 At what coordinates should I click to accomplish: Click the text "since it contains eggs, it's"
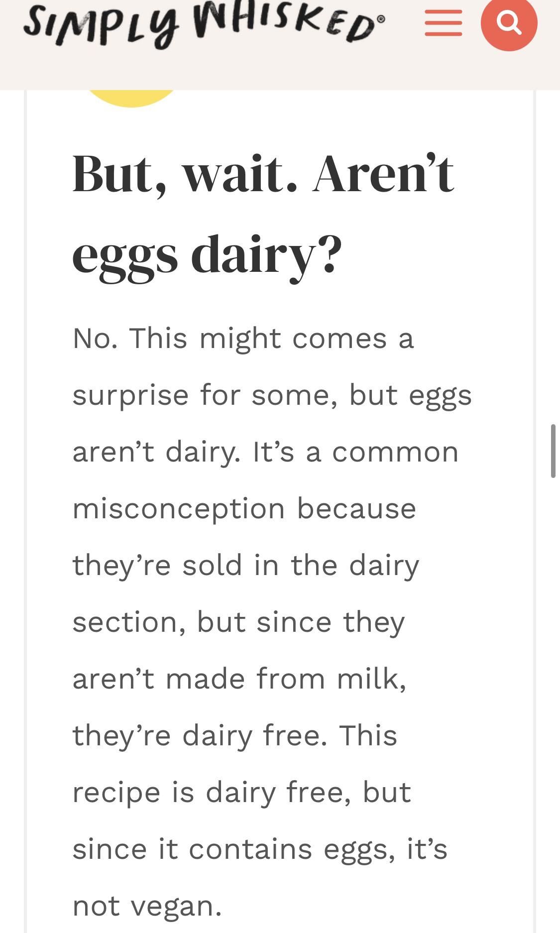pyautogui.click(x=260, y=850)
